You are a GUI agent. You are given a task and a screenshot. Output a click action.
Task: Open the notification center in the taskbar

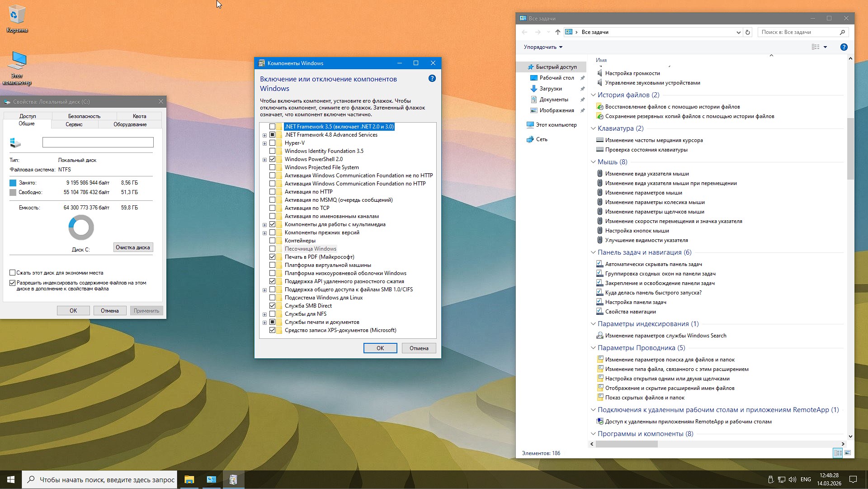tap(853, 480)
